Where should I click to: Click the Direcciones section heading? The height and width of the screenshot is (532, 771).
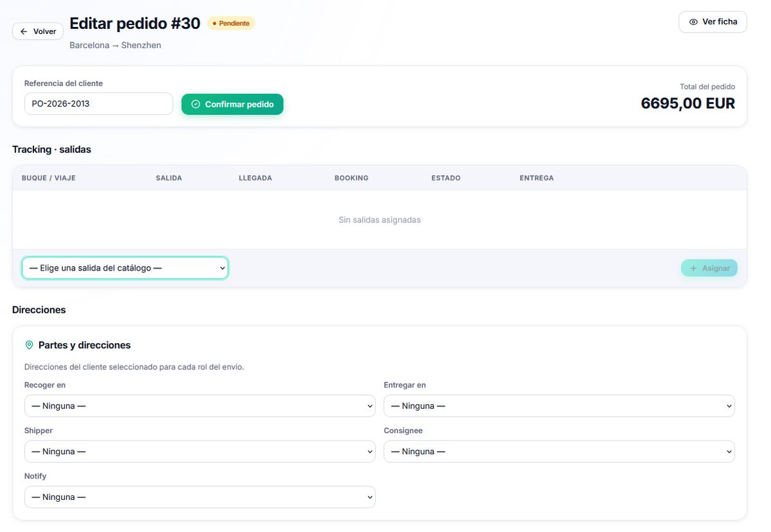pos(39,310)
